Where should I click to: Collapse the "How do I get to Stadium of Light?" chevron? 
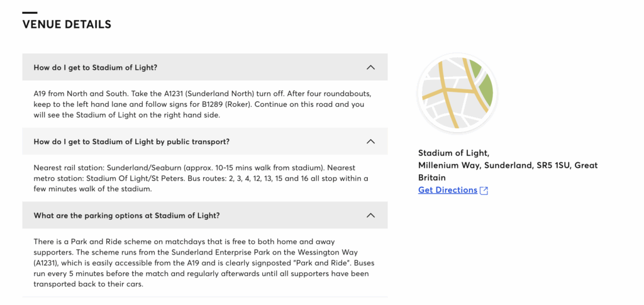click(x=370, y=67)
